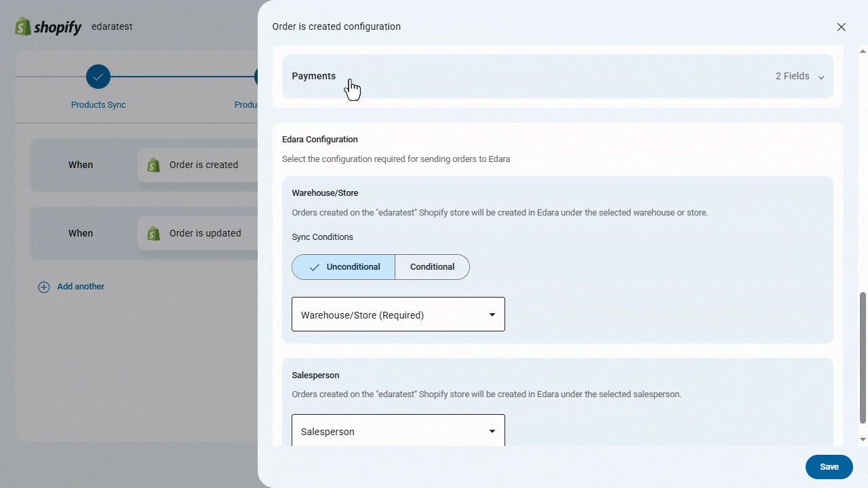Image resolution: width=868 pixels, height=488 pixels.
Task: Click Shopify bag icon beside Order is created
Action: click(154, 165)
